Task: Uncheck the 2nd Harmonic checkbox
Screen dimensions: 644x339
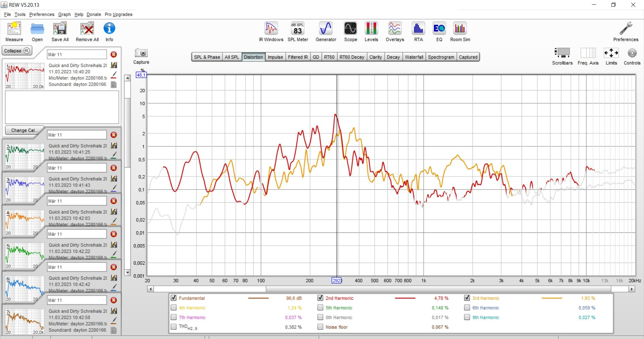Action: pos(320,298)
